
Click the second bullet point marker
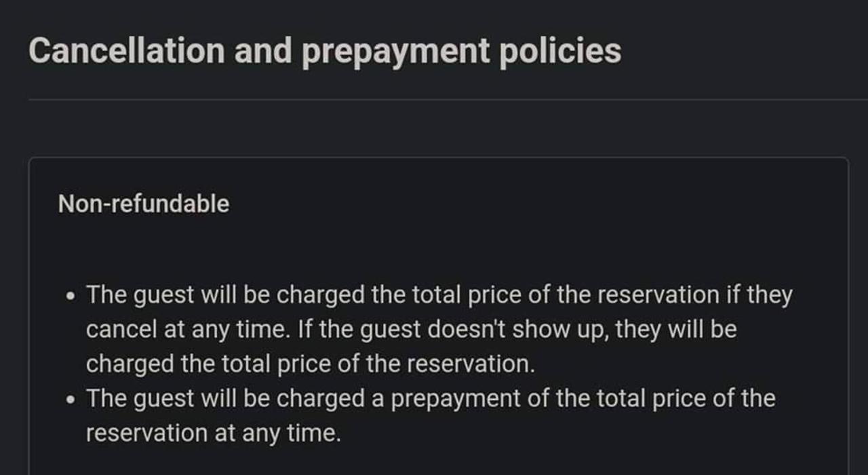pyautogui.click(x=72, y=400)
